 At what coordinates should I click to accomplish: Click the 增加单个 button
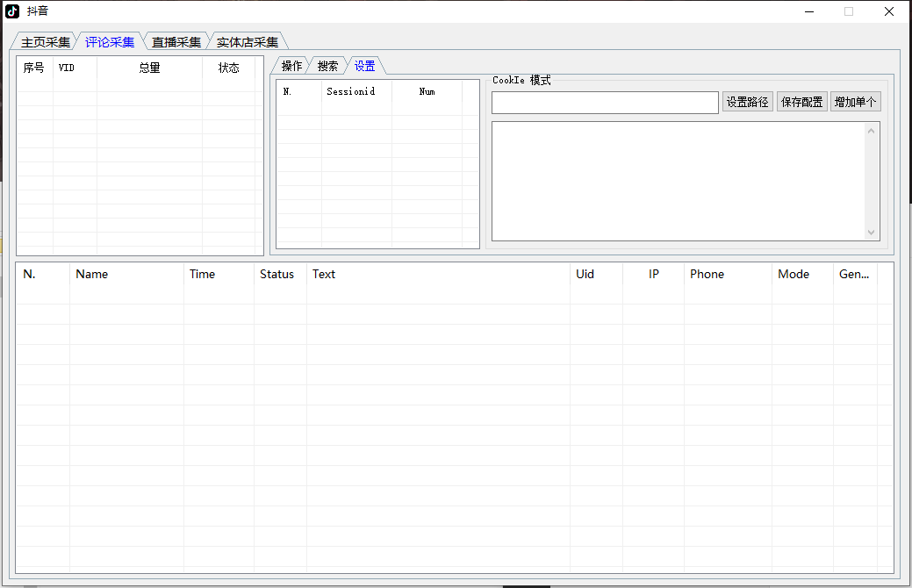pyautogui.click(x=855, y=102)
